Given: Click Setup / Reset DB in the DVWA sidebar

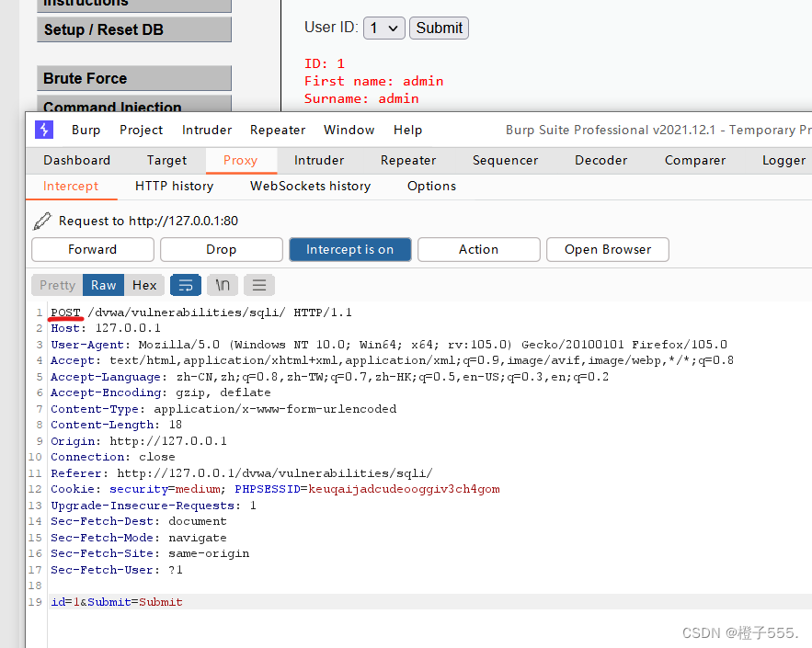Looking at the screenshot, I should pyautogui.click(x=134, y=29).
